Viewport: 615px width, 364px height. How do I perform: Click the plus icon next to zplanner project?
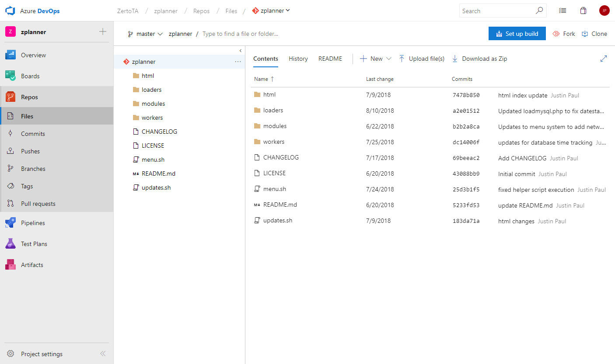(103, 31)
